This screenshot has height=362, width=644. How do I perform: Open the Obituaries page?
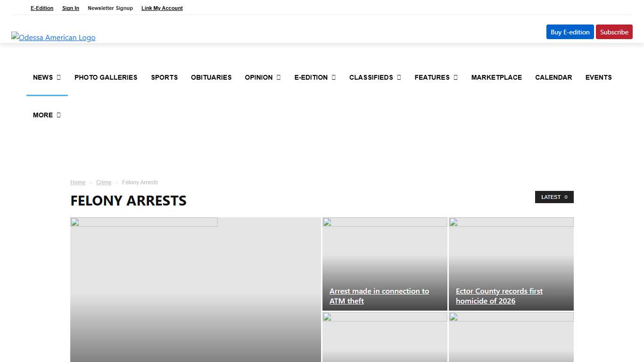(x=211, y=77)
